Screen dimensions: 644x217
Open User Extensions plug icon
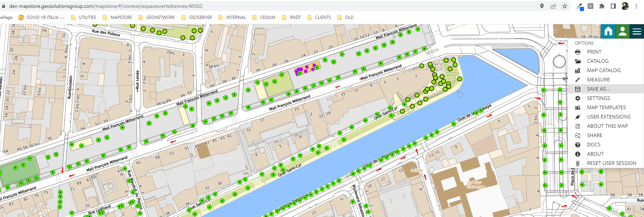[x=578, y=117]
